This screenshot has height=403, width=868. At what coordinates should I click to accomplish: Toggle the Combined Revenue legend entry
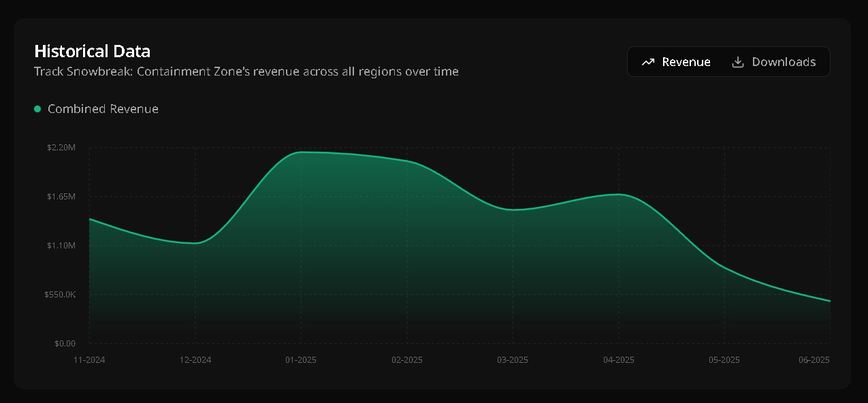click(96, 109)
